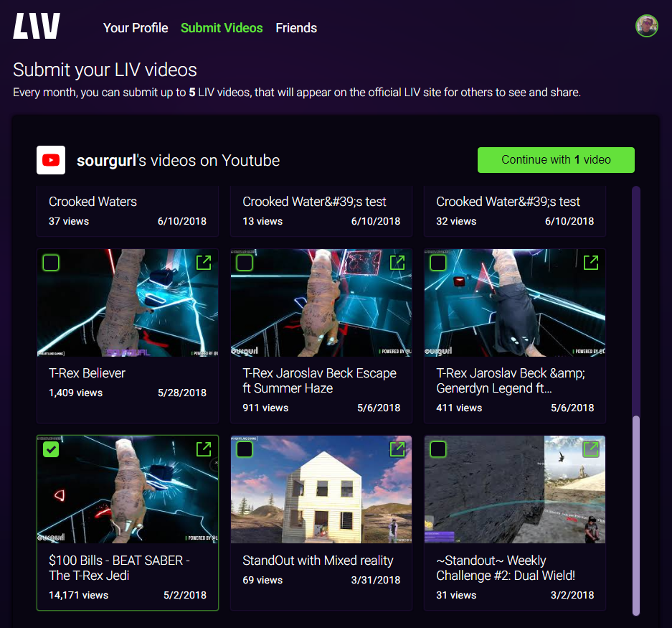
Task: Click the LIV logo
Action: pos(37,26)
